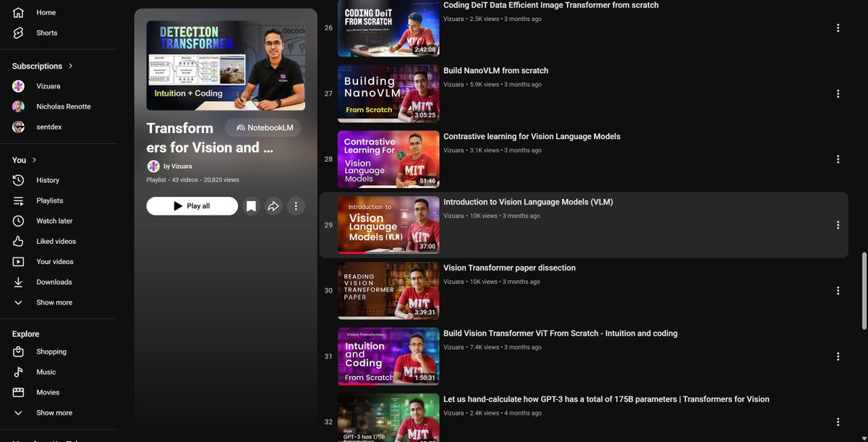
Task: Play the Reading Vision Transformer Paper thumbnail
Action: [x=388, y=291]
